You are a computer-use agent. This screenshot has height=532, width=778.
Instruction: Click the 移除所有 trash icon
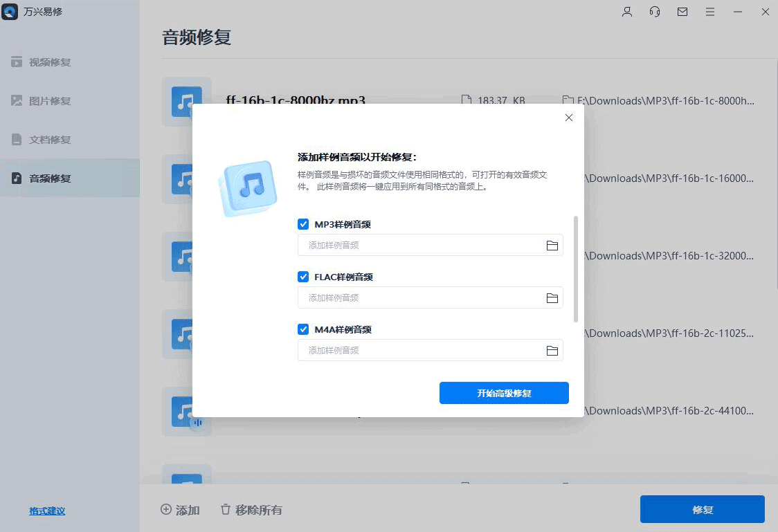[225, 510]
